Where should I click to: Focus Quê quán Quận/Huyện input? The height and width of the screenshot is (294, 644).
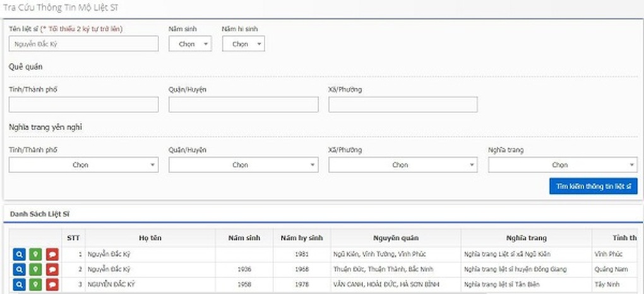[x=243, y=104]
